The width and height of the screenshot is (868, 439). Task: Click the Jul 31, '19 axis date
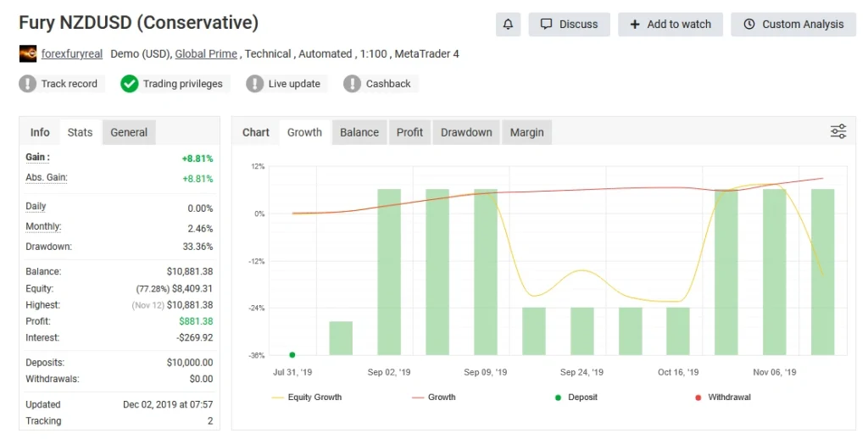[x=292, y=373]
